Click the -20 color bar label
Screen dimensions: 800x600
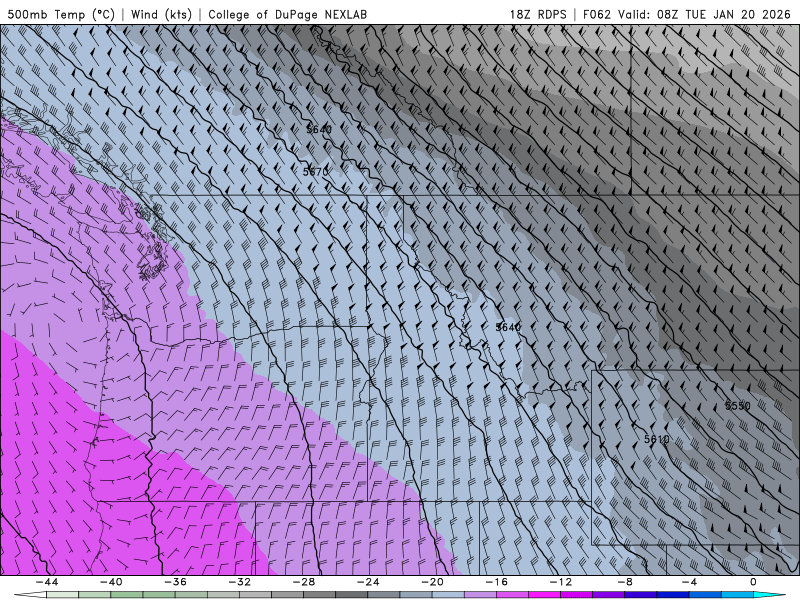432,582
